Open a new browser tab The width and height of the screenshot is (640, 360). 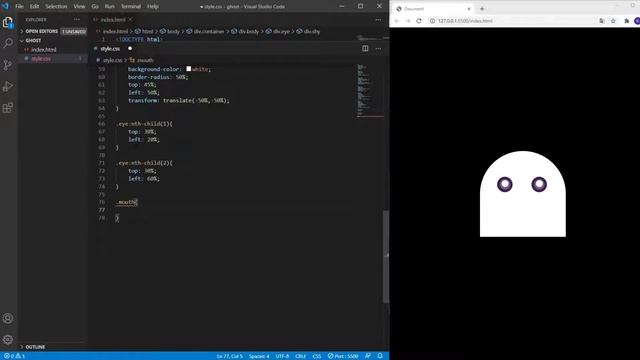pyautogui.click(x=482, y=9)
